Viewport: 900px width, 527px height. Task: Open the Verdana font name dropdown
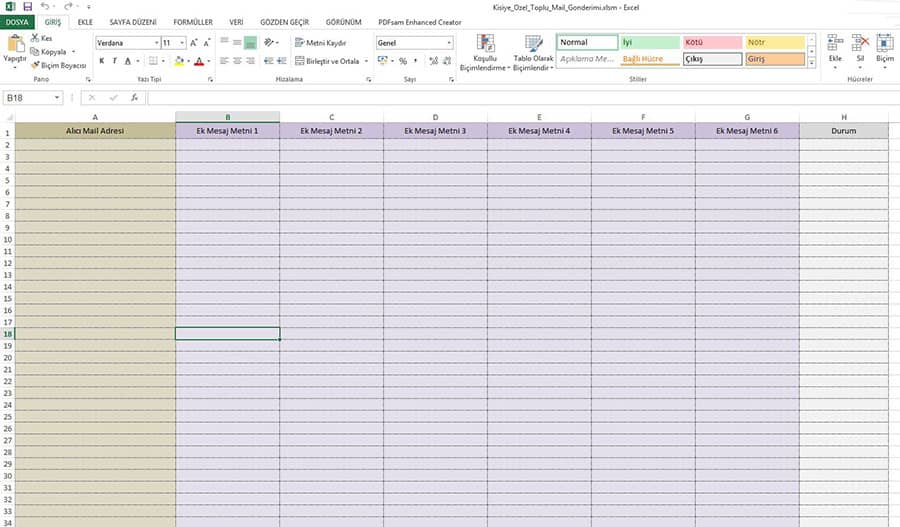156,43
